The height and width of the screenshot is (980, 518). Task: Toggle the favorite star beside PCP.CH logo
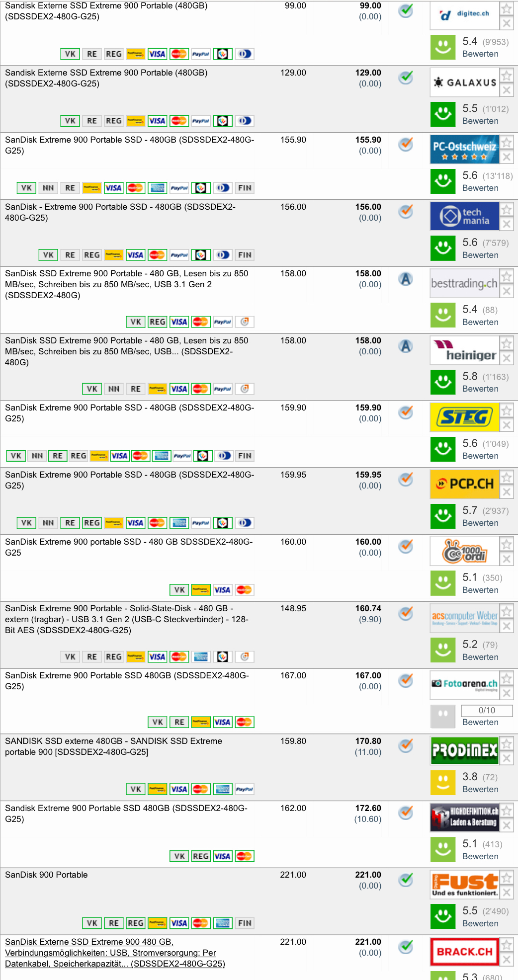pos(506,478)
